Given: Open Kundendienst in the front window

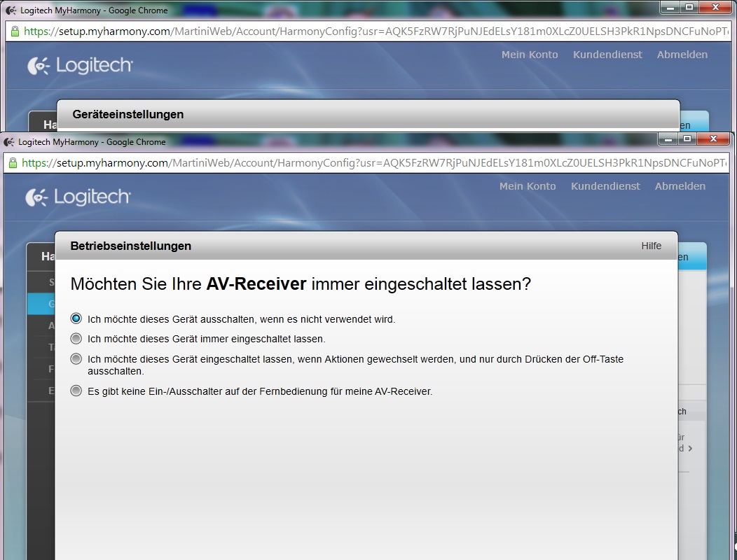Looking at the screenshot, I should [605, 186].
